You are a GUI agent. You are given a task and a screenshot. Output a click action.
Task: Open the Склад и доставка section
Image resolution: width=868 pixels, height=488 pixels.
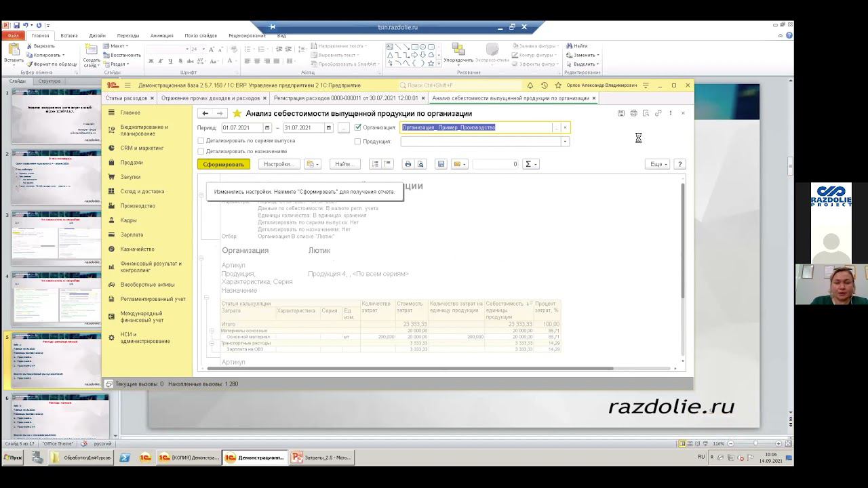[x=142, y=191]
